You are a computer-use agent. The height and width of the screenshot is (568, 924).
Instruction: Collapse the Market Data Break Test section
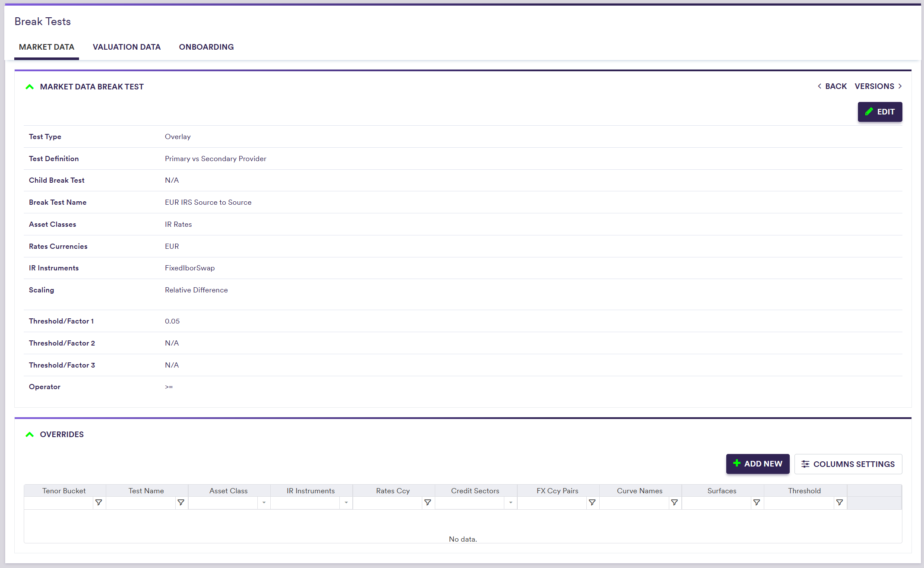30,87
